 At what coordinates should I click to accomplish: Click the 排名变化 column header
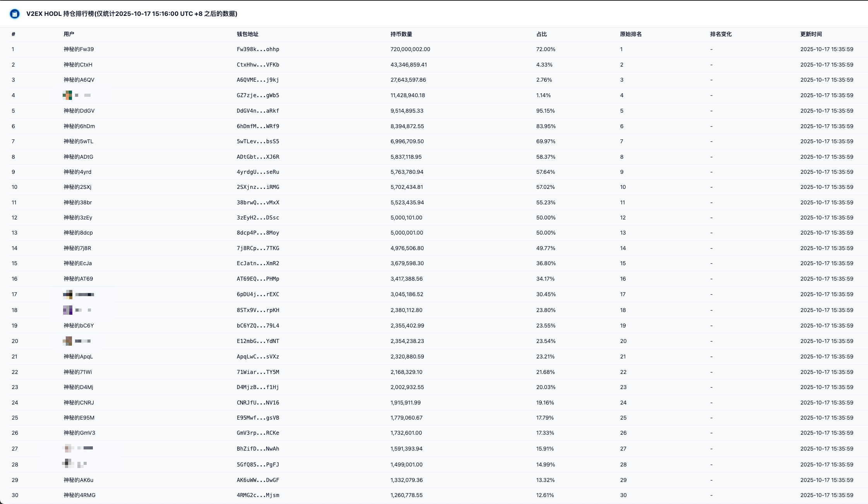coord(721,34)
